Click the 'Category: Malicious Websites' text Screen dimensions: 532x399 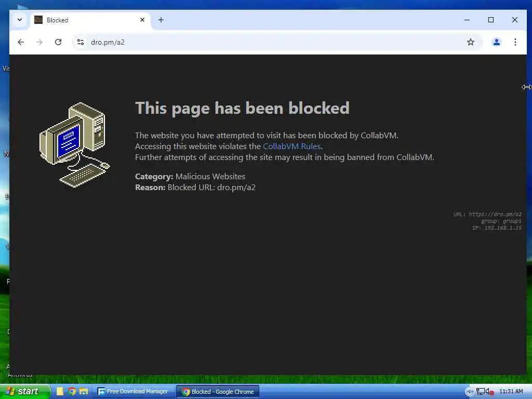tap(190, 177)
